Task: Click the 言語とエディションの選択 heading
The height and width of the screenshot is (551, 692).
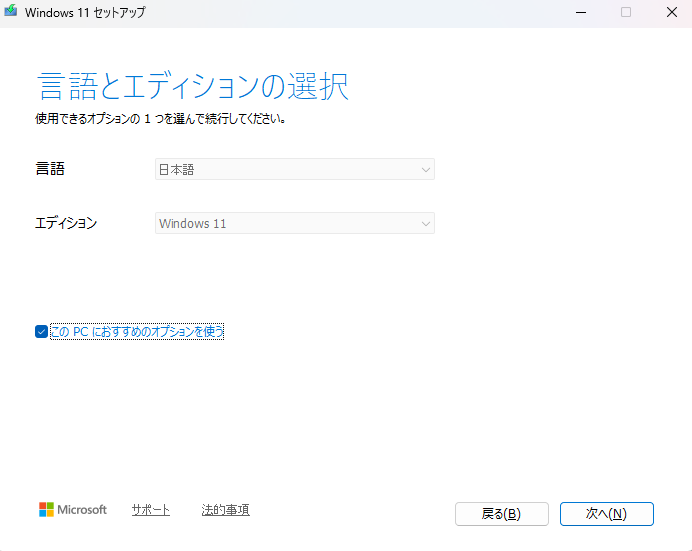Action: pos(192,86)
